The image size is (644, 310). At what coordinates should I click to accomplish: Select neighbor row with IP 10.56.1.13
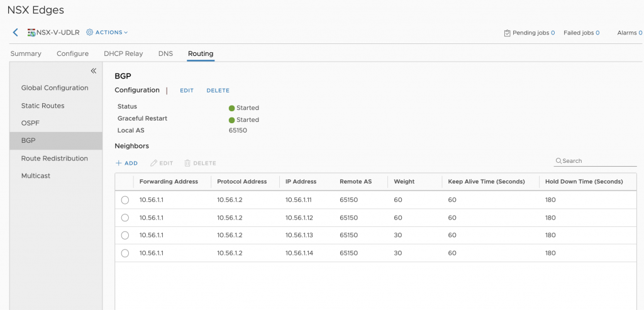125,235
